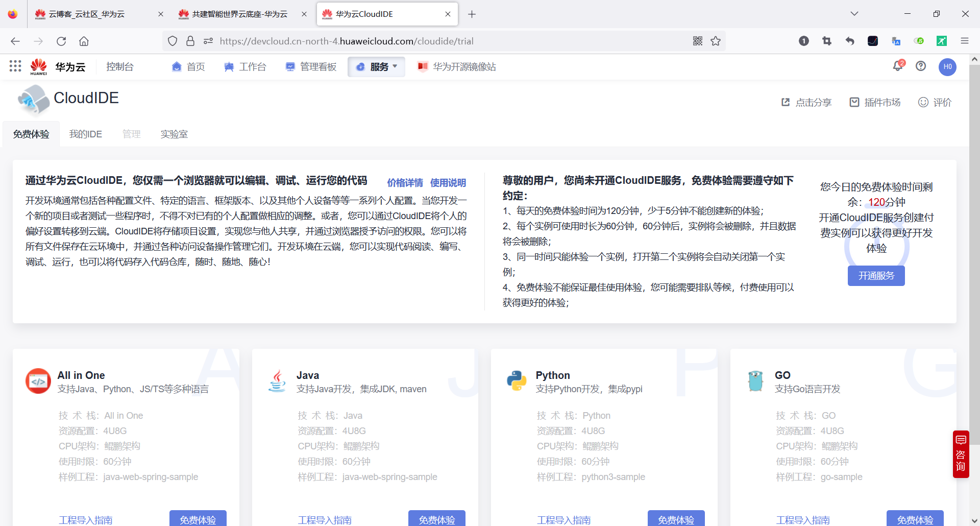The width and height of the screenshot is (980, 526).
Task: Open the browser hamburger menu
Action: [x=965, y=41]
